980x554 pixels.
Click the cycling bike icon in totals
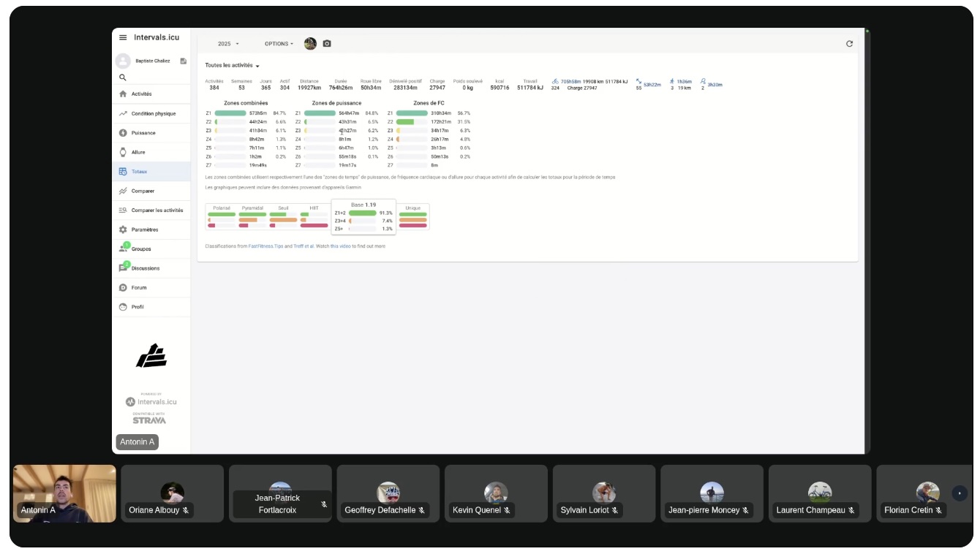(x=555, y=81)
